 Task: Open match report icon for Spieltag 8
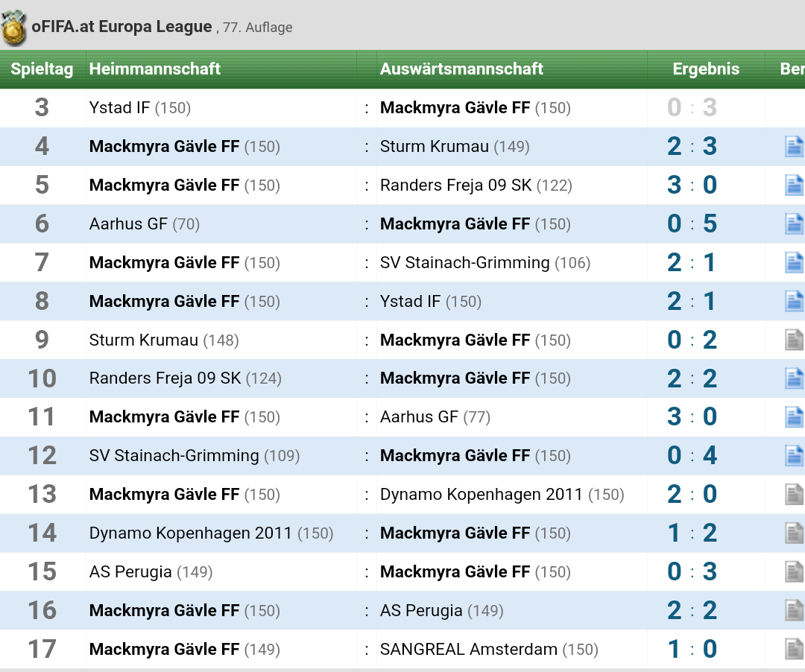(x=795, y=301)
